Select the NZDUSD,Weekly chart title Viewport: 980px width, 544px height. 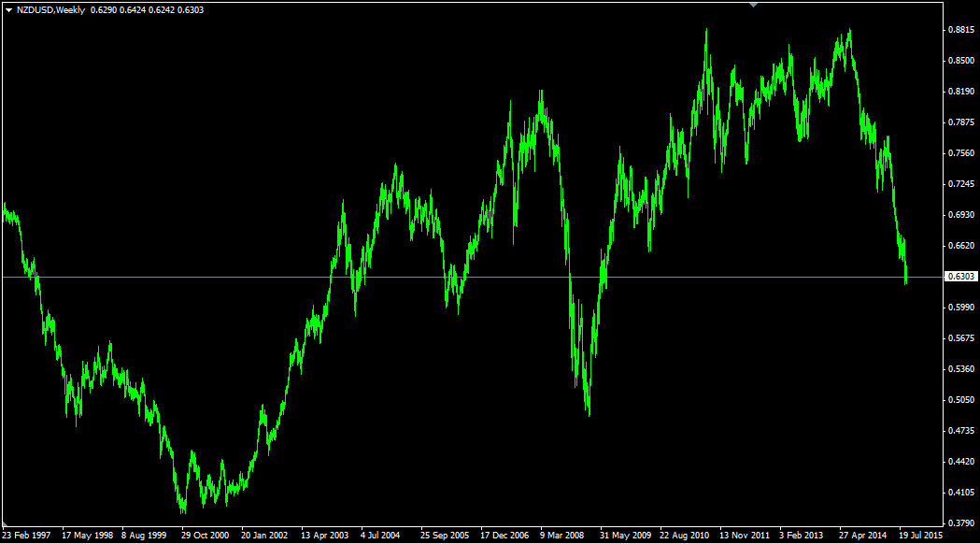click(x=50, y=10)
